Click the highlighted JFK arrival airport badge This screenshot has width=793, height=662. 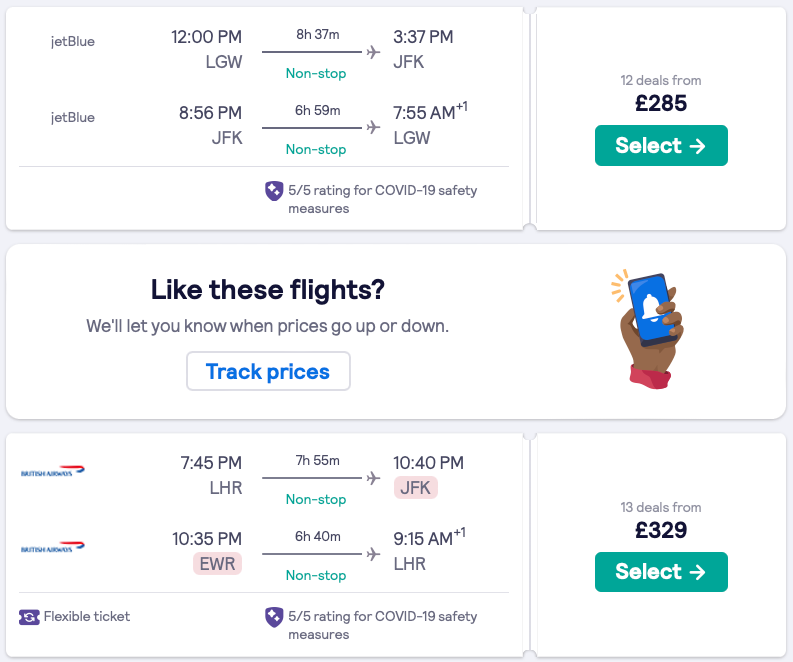(x=416, y=488)
